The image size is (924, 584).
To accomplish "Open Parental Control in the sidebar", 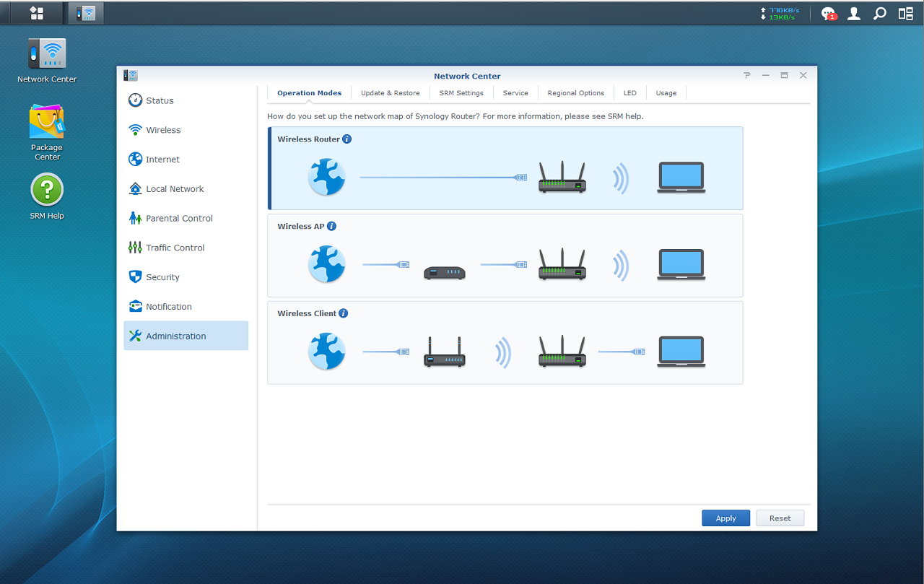I will (186, 218).
